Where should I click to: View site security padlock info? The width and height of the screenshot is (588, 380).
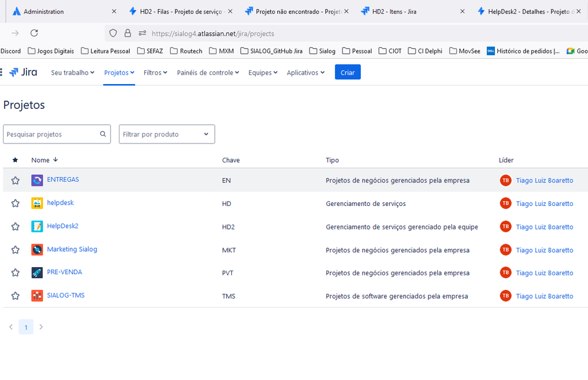click(128, 34)
